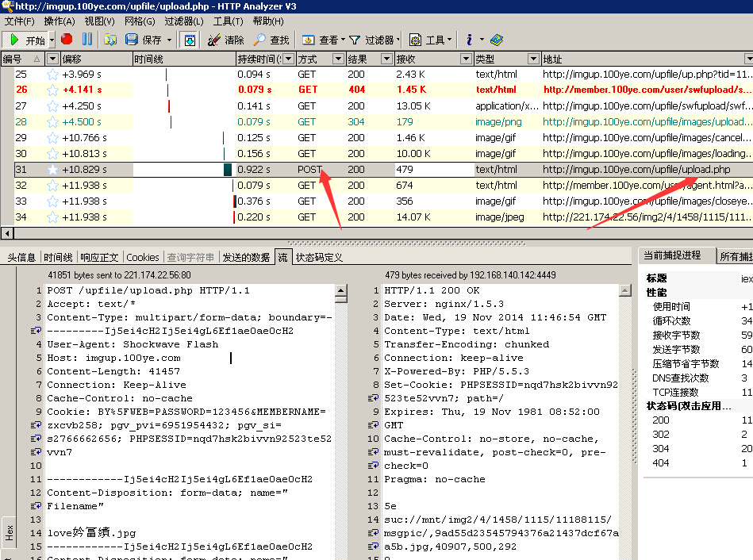Open the 过滤器(L) menu
This screenshot has height=560, width=753.
(184, 21)
